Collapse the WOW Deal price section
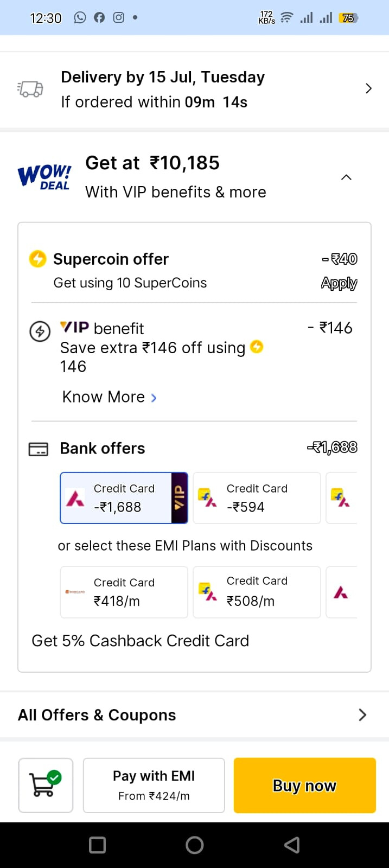The height and width of the screenshot is (868, 389). click(346, 177)
